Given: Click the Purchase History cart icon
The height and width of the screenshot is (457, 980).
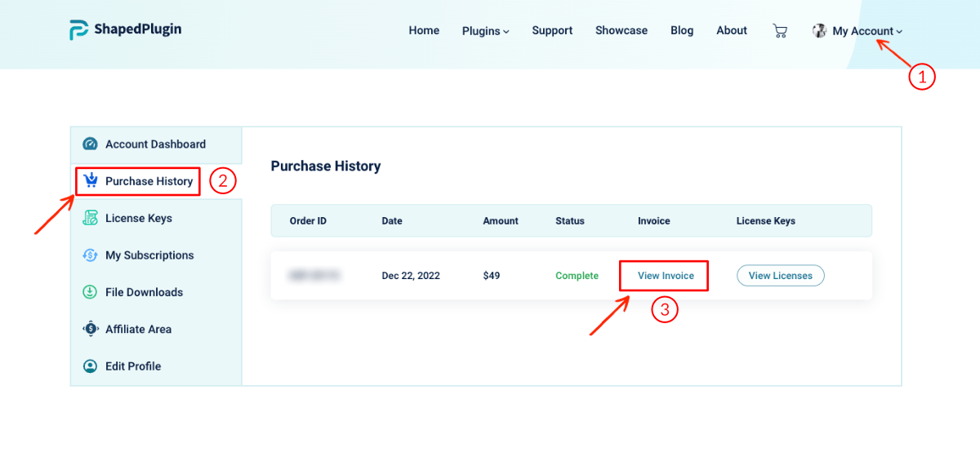Looking at the screenshot, I should point(91,181).
